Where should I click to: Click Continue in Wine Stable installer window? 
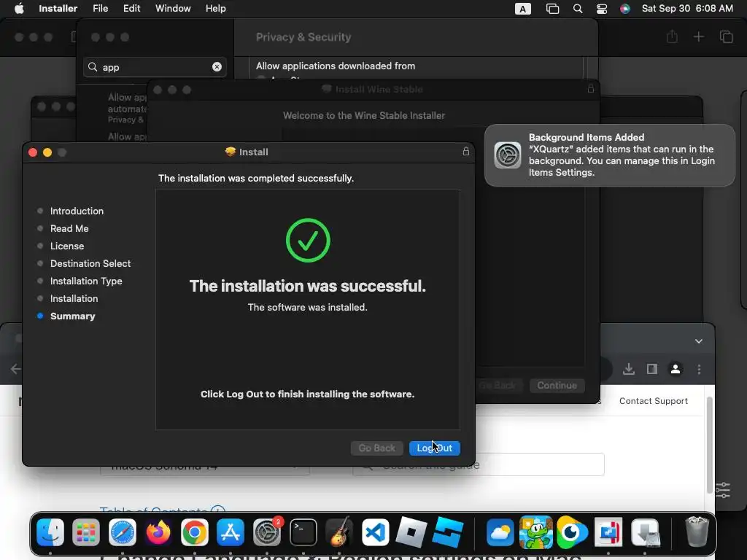tap(557, 385)
